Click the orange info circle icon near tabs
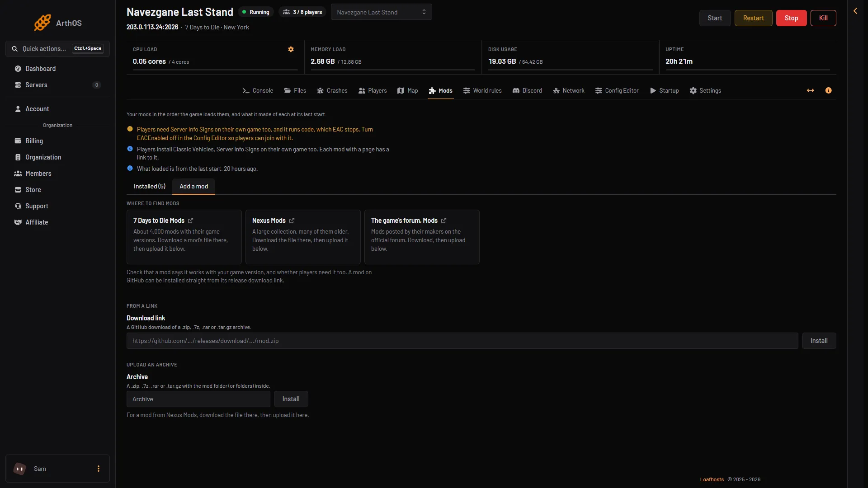The height and width of the screenshot is (488, 868). tap(828, 90)
